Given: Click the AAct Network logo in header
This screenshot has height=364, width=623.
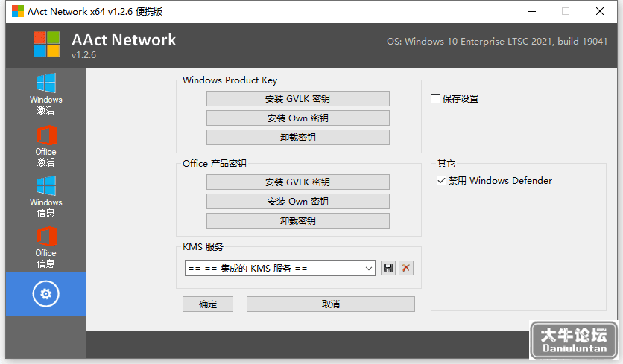Looking at the screenshot, I should click(x=47, y=45).
